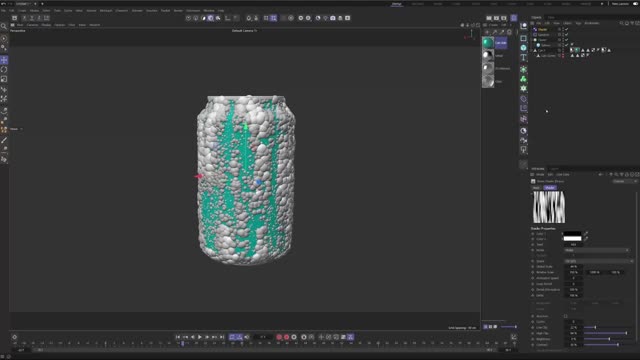Click the white Color 2 swatch
The image size is (640, 360).
(x=572, y=239)
